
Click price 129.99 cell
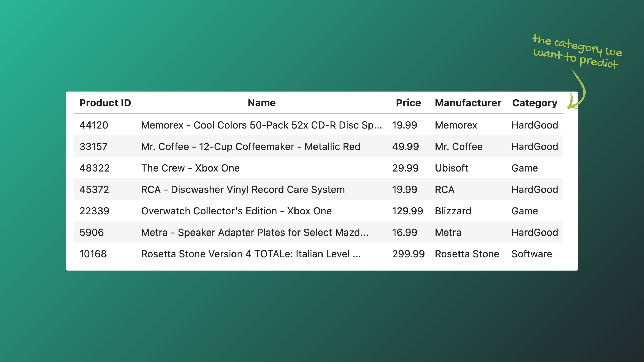point(407,211)
